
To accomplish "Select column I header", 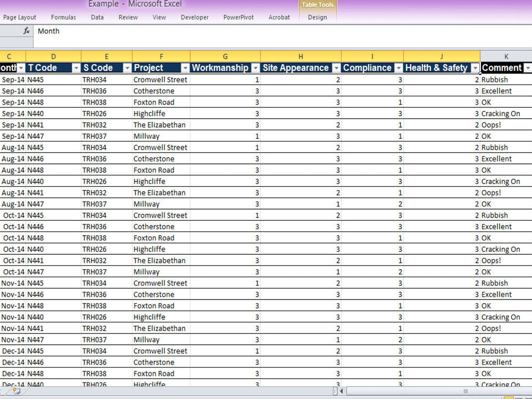I will tap(372, 56).
